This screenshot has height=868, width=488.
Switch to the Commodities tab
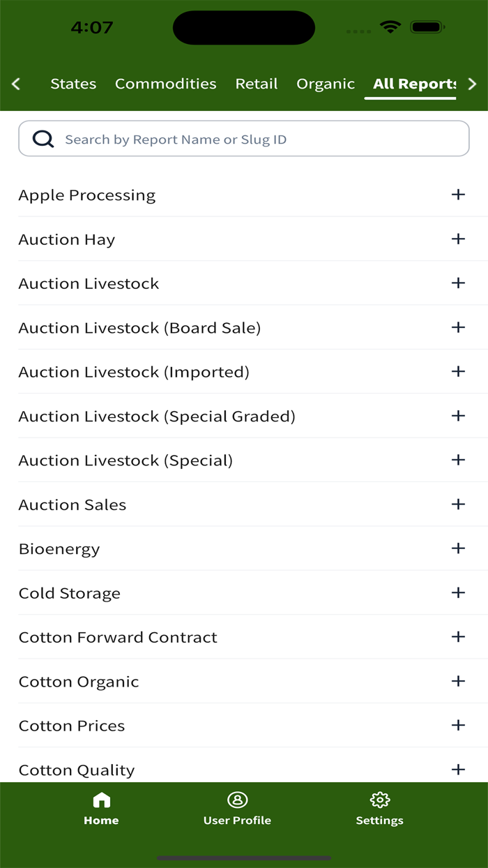(165, 84)
